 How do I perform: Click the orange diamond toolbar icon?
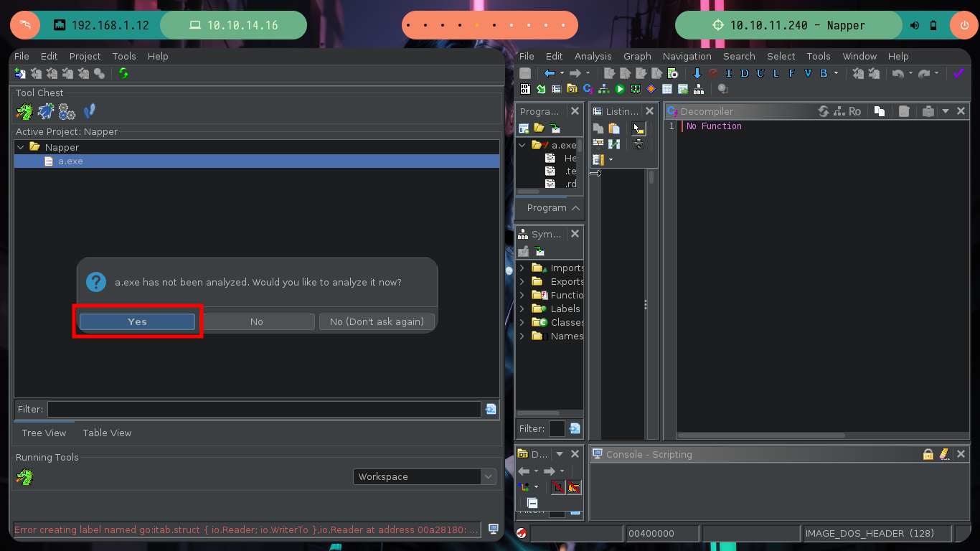[x=651, y=89]
